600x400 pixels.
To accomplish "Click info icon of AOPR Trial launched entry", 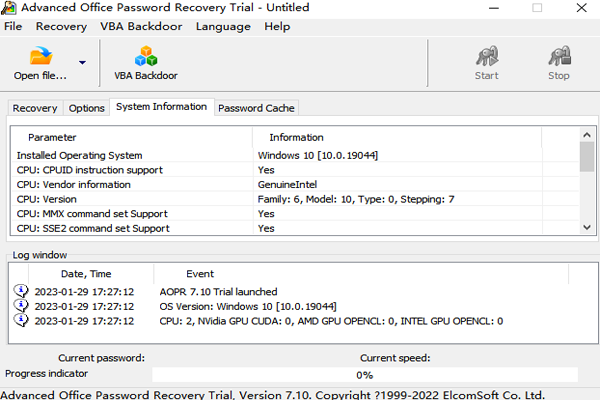I will coord(21,291).
